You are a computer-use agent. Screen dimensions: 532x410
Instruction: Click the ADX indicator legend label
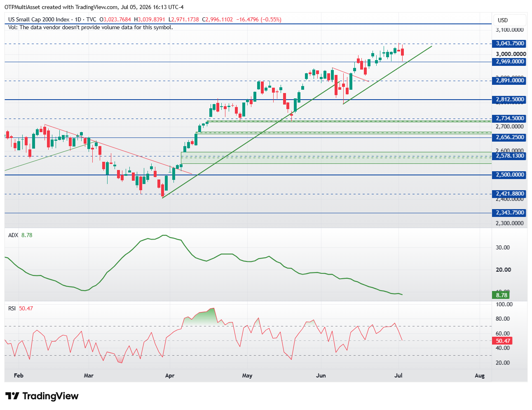click(13, 235)
